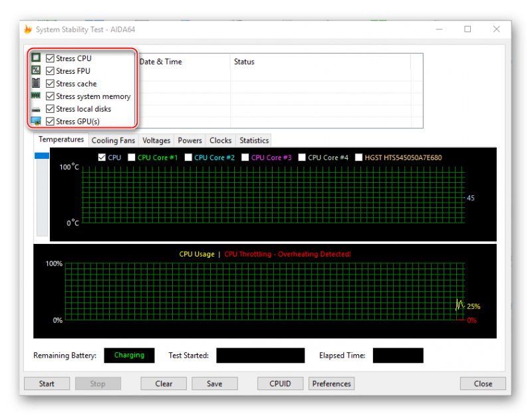Viewport: 532px width, 416px height.
Task: Enable the CPU Core #4 graph checkbox
Action: click(x=302, y=157)
